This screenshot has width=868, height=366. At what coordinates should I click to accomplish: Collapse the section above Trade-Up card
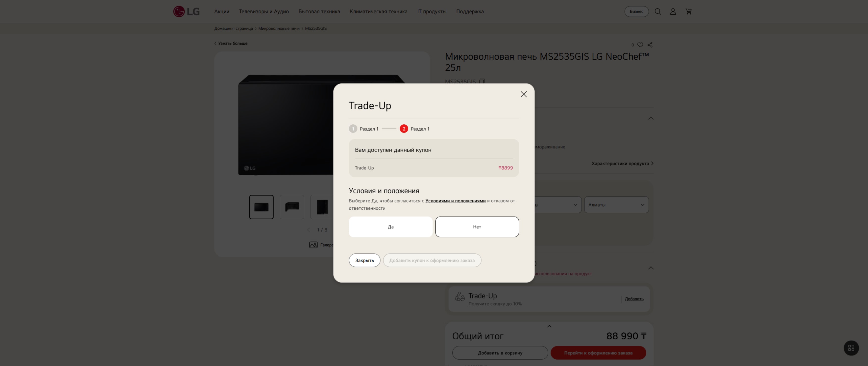click(x=651, y=268)
